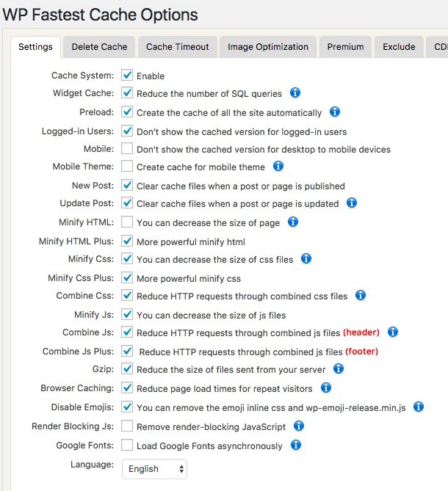Show info for Google Fonts option
This screenshot has height=491, width=448.
(296, 445)
